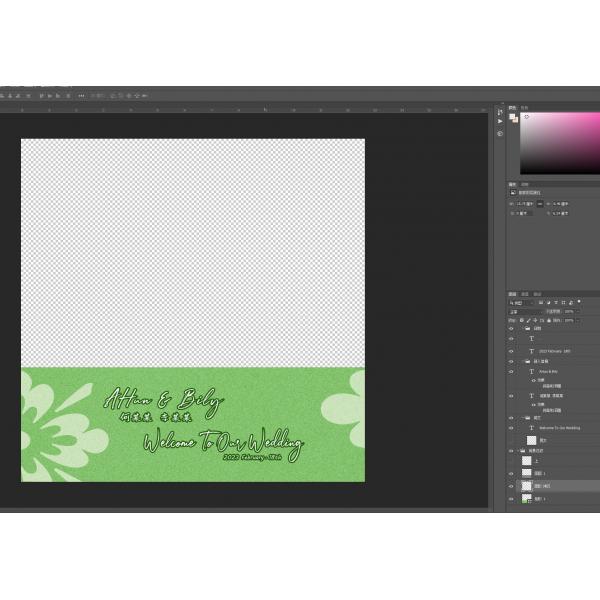Switch to the Color panel tab

(513, 107)
